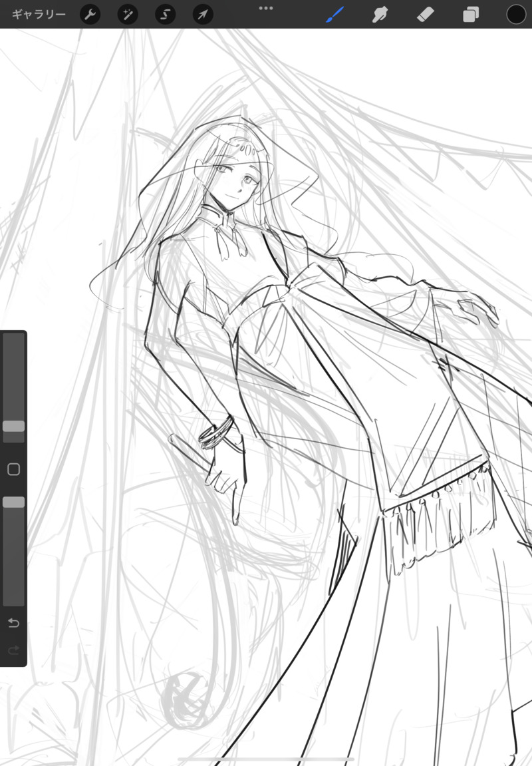Select the Smudge tool
The height and width of the screenshot is (766, 532).
380,14
